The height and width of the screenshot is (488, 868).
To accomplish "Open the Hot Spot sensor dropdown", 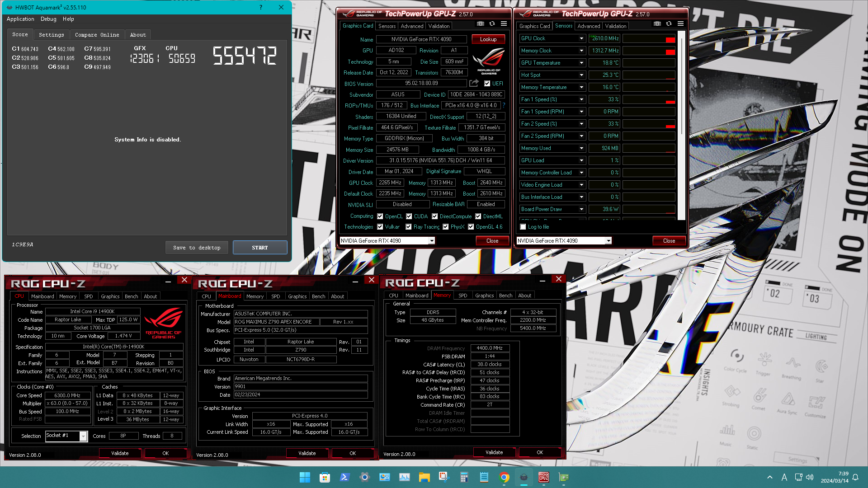I will click(x=581, y=75).
